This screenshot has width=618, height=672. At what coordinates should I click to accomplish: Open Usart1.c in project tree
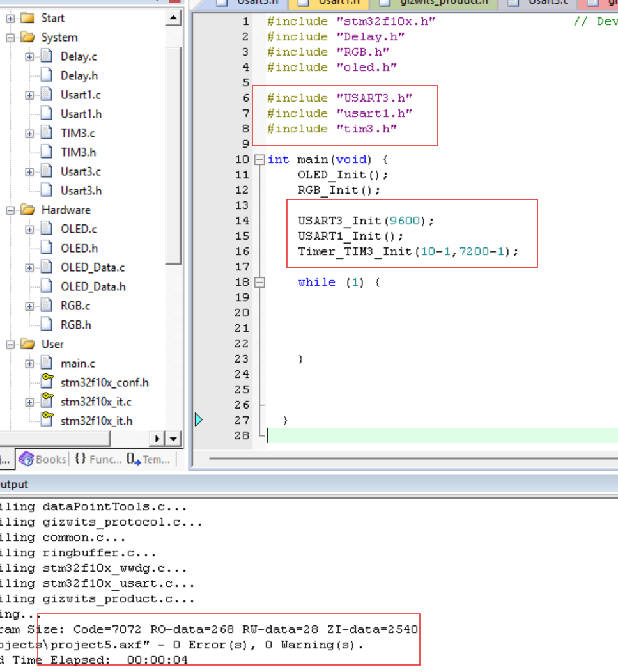click(81, 95)
